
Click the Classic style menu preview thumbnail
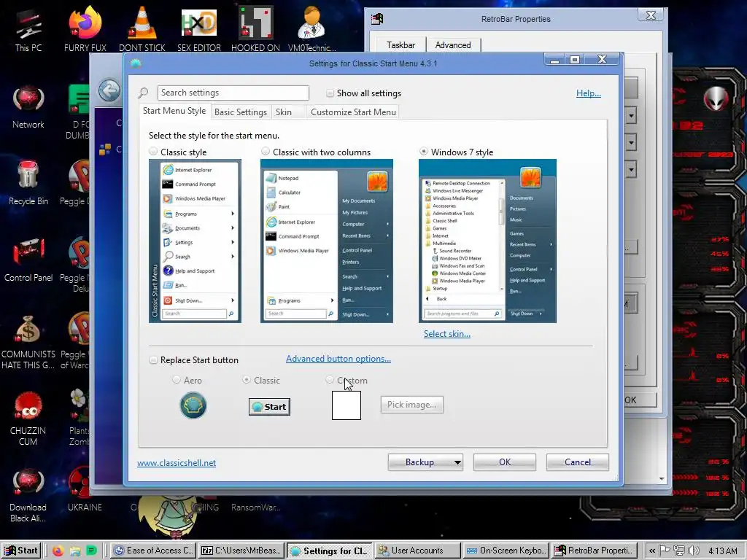pyautogui.click(x=195, y=241)
